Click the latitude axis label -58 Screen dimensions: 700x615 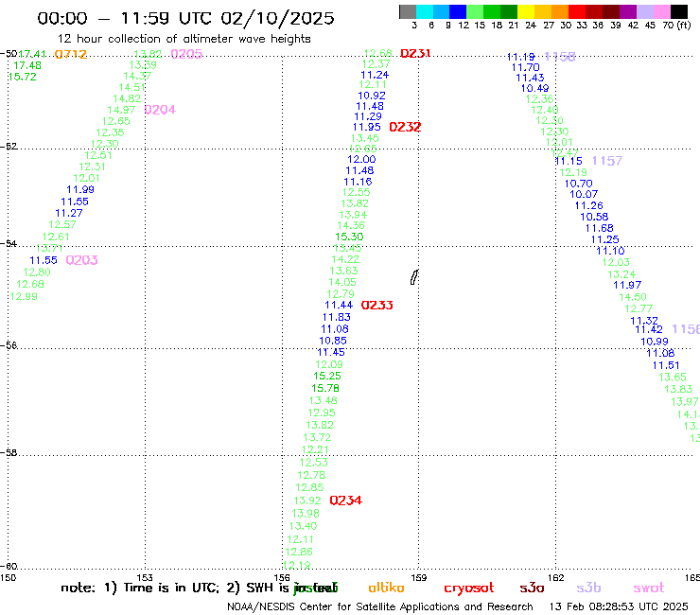[9, 452]
